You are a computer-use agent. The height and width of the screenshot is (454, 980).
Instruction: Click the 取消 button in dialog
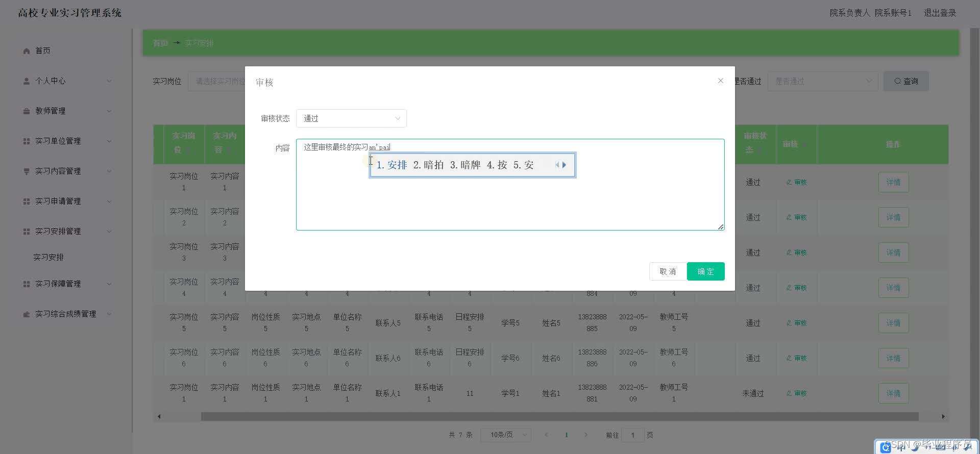(668, 271)
